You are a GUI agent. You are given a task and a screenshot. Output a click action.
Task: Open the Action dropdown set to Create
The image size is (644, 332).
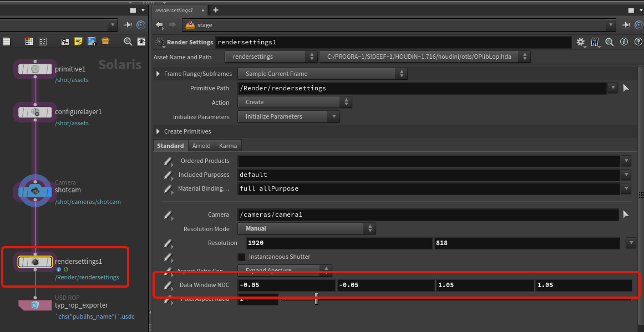pos(295,102)
